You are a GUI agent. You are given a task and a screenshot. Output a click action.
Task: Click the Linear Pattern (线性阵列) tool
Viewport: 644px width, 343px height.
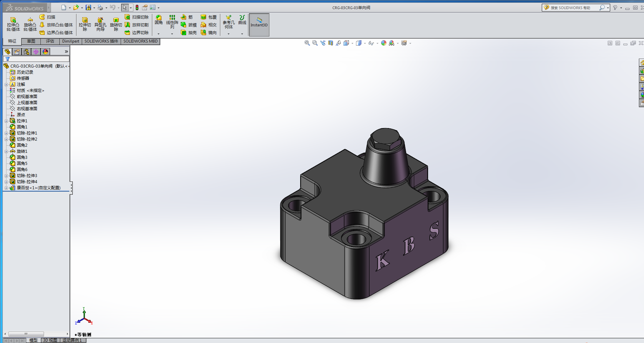(172, 22)
